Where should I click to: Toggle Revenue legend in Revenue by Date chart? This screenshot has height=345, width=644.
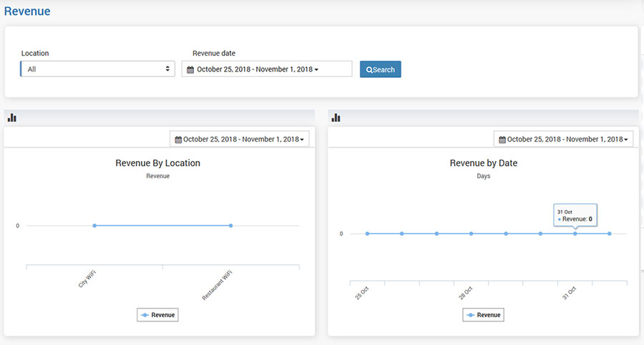pos(483,315)
